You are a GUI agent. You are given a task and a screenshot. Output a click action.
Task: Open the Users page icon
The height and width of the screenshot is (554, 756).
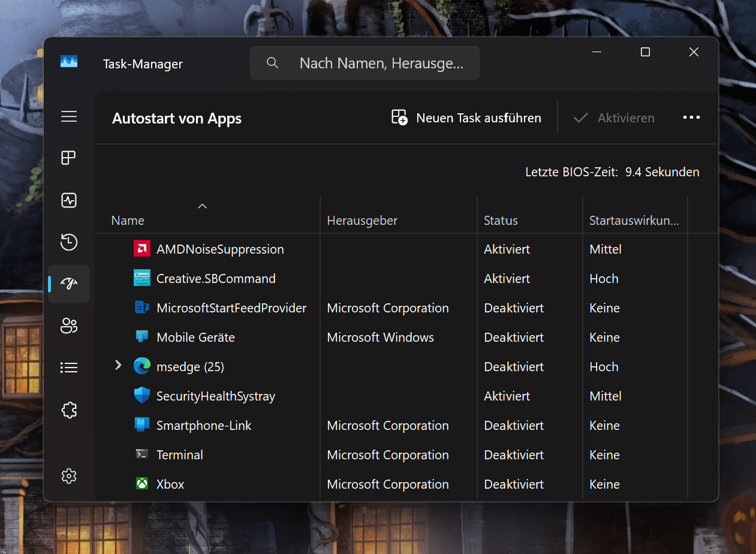69,326
